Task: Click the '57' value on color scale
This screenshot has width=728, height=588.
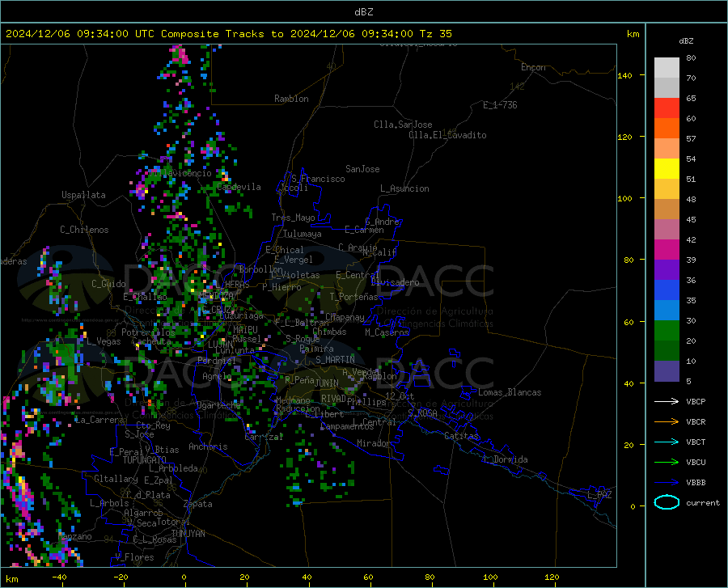Action: [691, 139]
